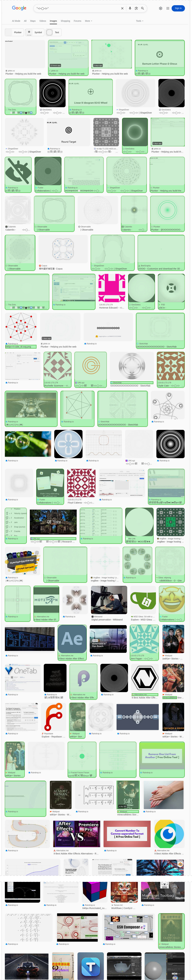
Task: Open the I Became a Werewolf cover image
Action: [x=173, y=717]
